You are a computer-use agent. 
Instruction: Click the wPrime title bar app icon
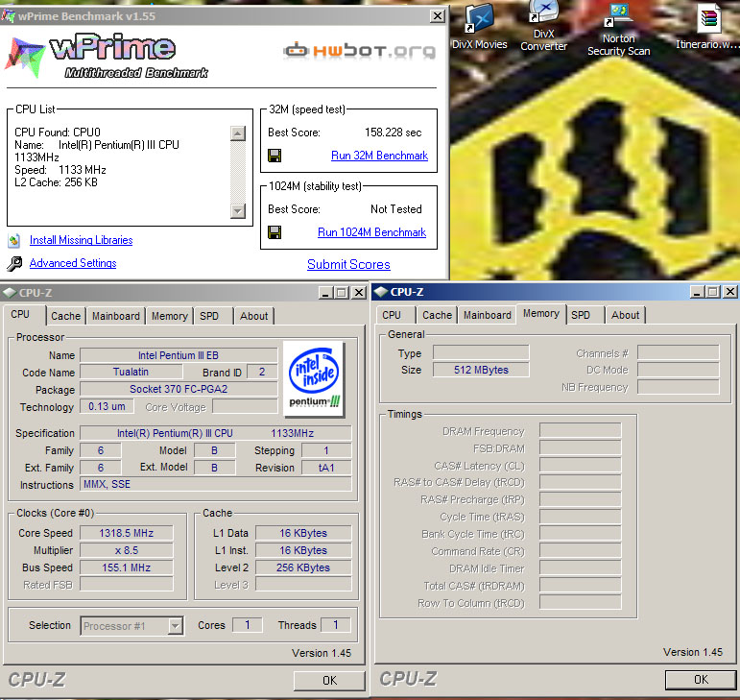tap(8, 16)
